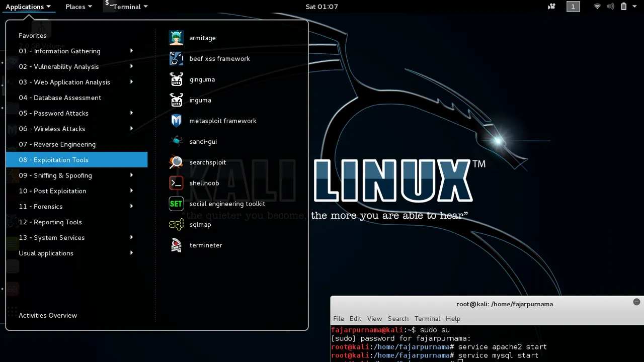Expand the Usual applications submenu arrow

(131, 253)
